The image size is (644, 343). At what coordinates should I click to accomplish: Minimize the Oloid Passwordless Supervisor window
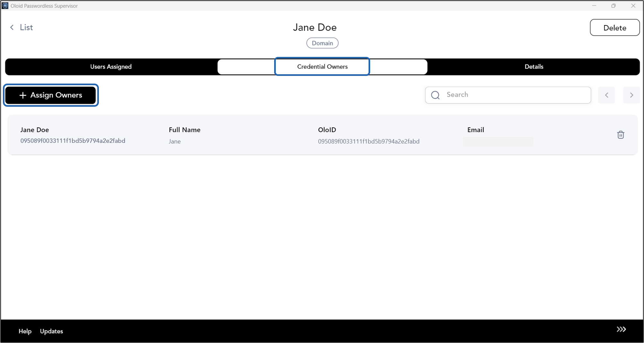594,5
